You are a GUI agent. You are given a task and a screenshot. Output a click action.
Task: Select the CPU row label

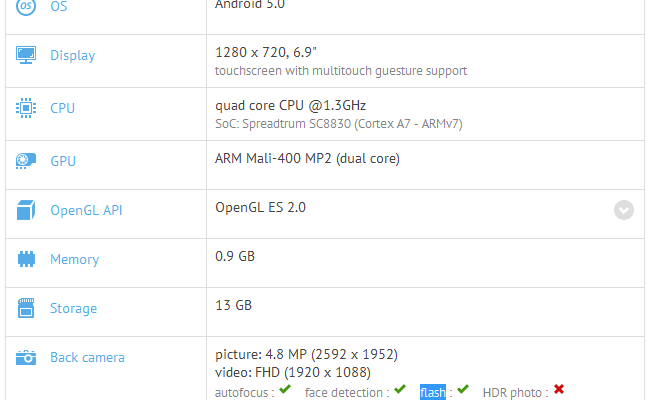tap(62, 108)
